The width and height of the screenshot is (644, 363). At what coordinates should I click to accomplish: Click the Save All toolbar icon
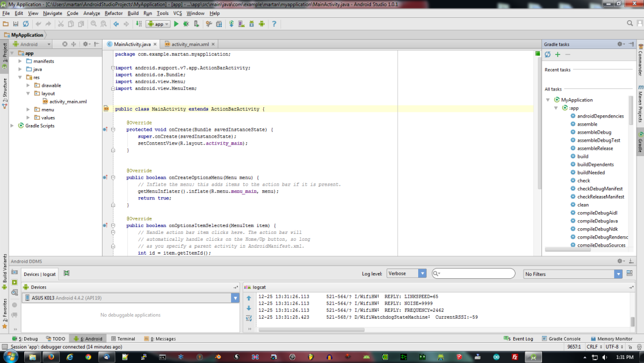coord(16,24)
